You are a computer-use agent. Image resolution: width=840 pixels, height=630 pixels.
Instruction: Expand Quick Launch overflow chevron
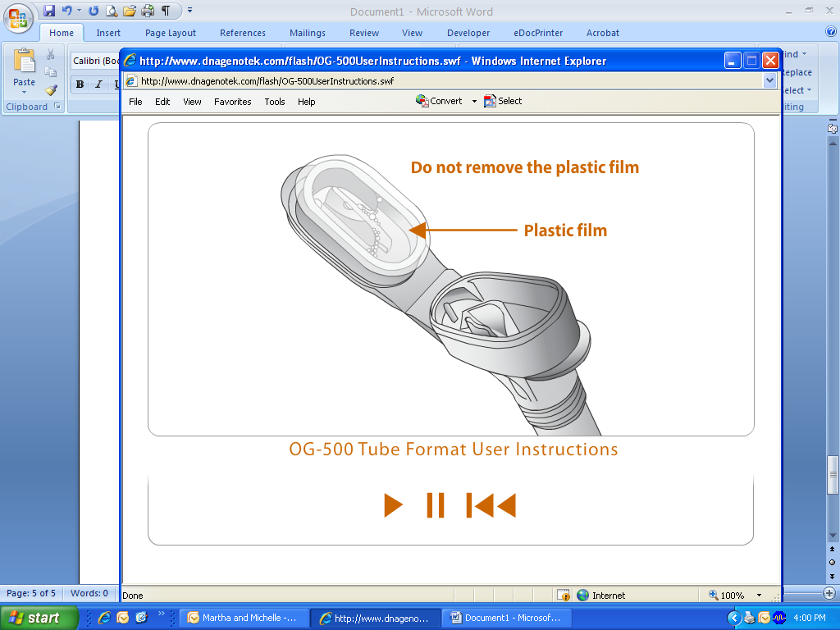(162, 614)
